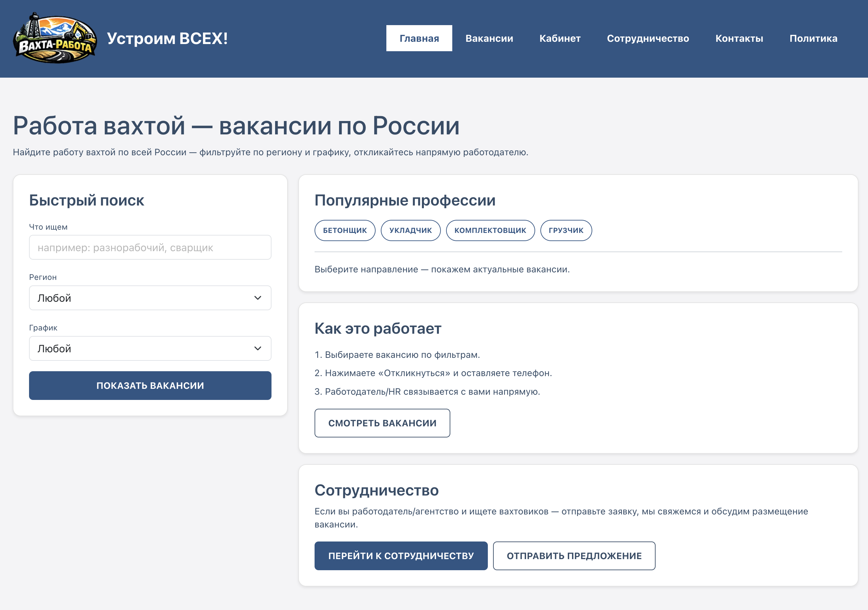Pick the ГРУЗЧИК profession chip
Image resolution: width=868 pixels, height=610 pixels.
click(566, 230)
